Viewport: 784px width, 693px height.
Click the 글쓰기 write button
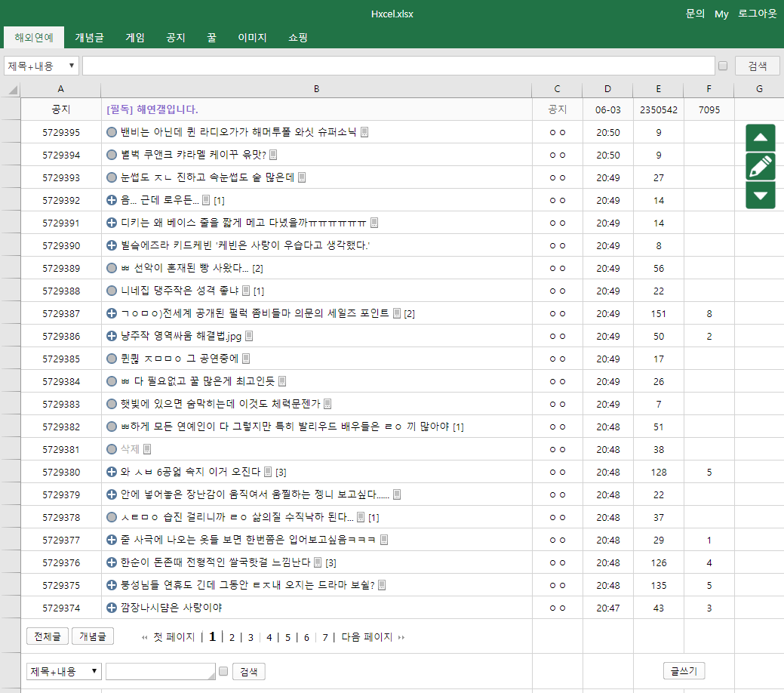pyautogui.click(x=684, y=670)
